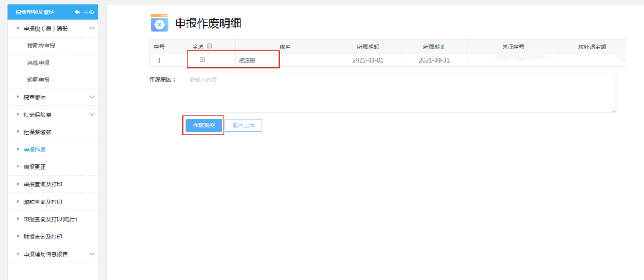Click the 税费申报及缴纳 sidebar title
The width and height of the screenshot is (644, 280).
pos(35,12)
